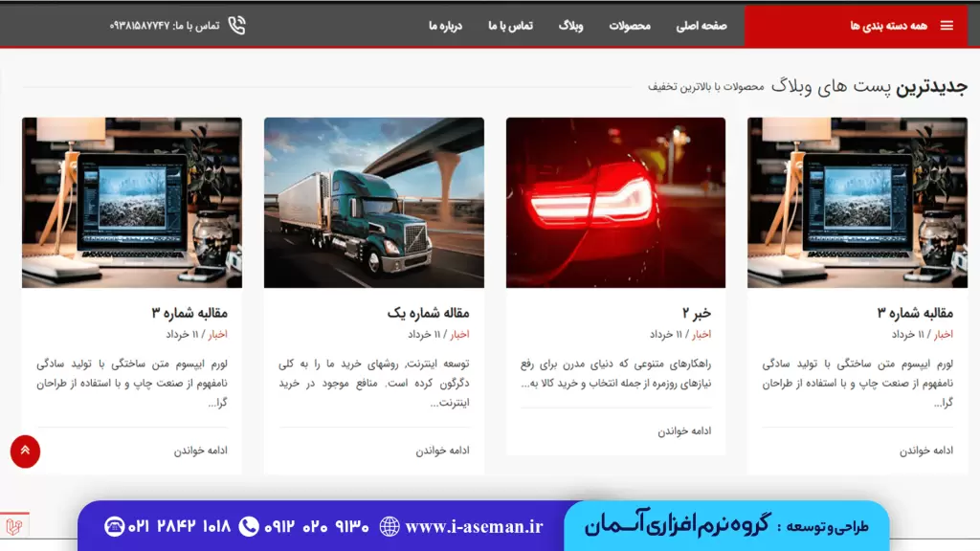Click ادامه خواندن in the leftmost card
Screen dimensions: 980x551
[201, 451]
